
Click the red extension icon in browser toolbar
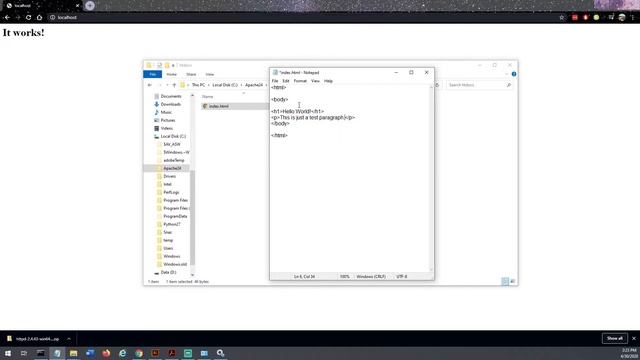click(575, 18)
